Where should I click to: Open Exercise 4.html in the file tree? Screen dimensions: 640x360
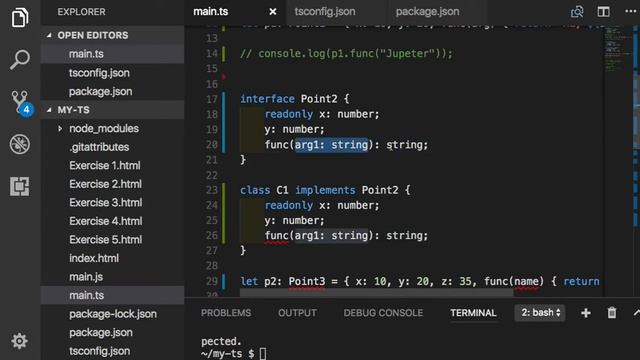[x=112, y=221]
